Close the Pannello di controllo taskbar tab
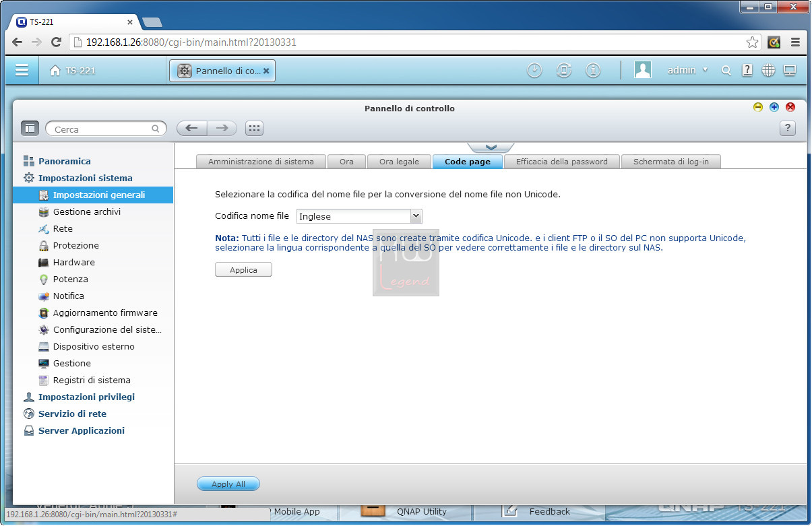Viewport: 812px width, 526px height. click(266, 71)
